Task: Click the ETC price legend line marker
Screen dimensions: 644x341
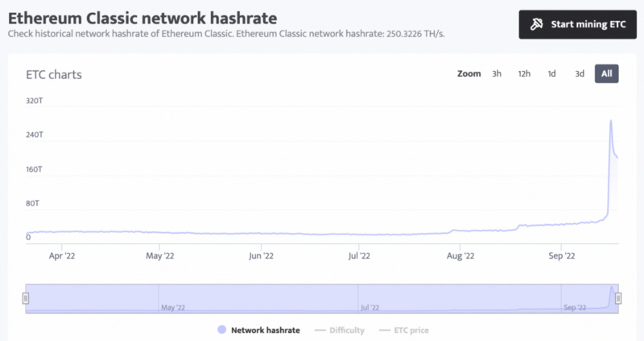Action: point(383,331)
